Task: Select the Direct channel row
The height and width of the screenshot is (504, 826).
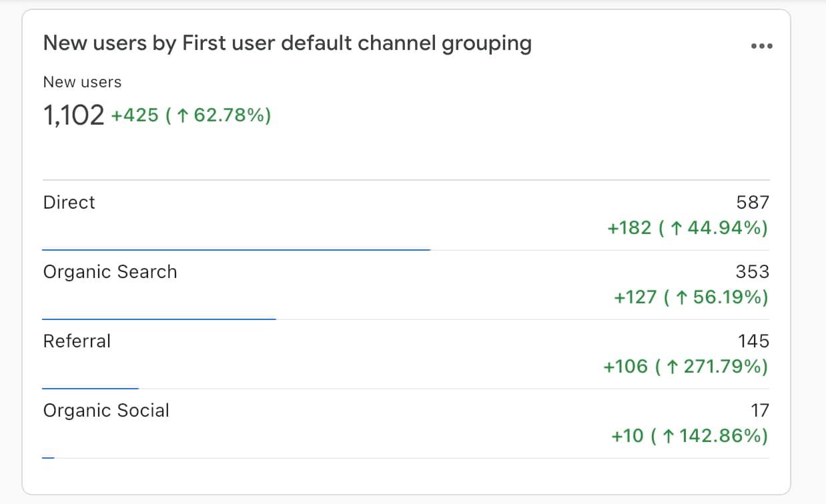Action: 69,203
